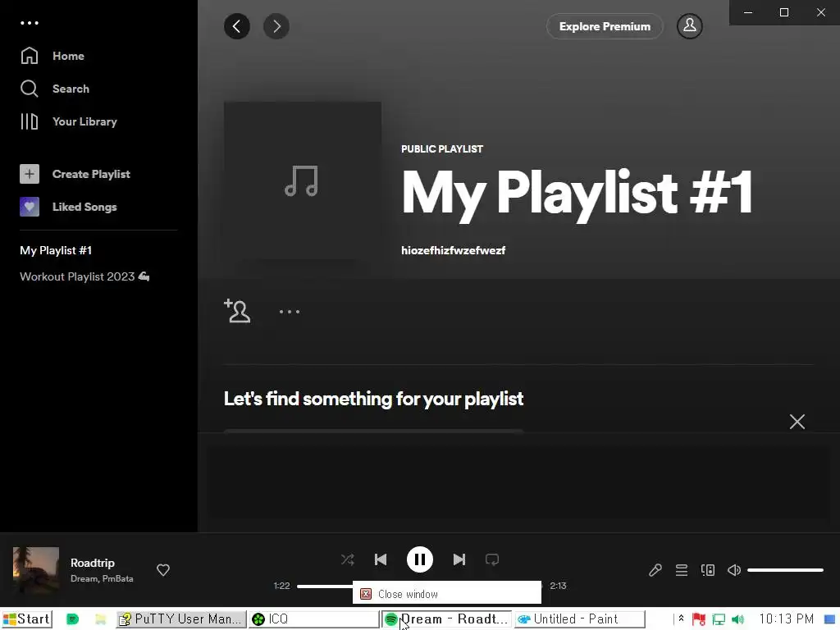
Task: Click the Search magnifier icon
Action: (29, 89)
